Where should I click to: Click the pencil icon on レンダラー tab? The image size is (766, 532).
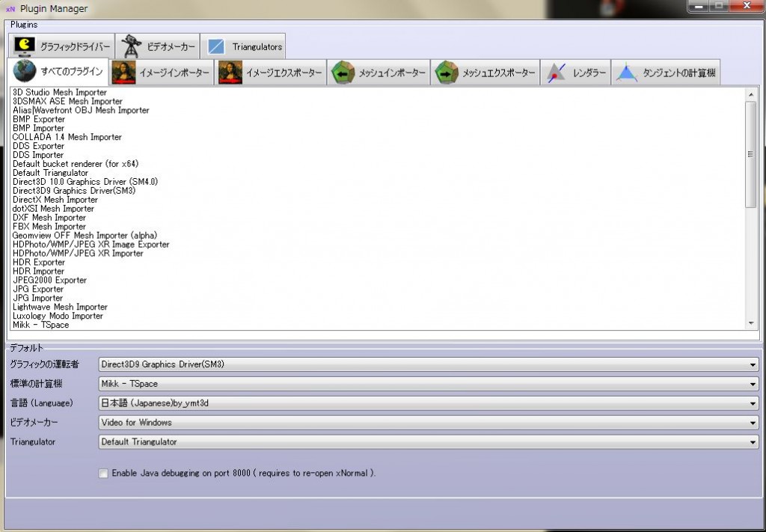click(557, 72)
